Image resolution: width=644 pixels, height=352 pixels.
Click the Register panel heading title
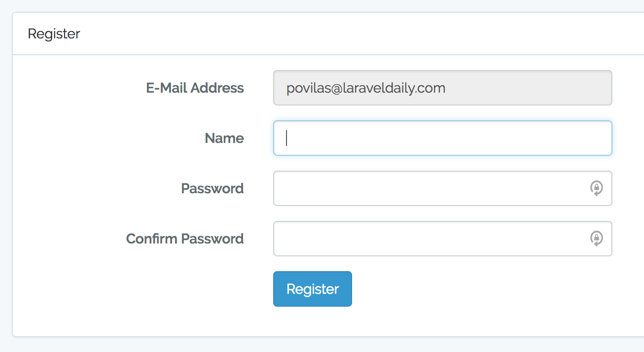coord(54,34)
